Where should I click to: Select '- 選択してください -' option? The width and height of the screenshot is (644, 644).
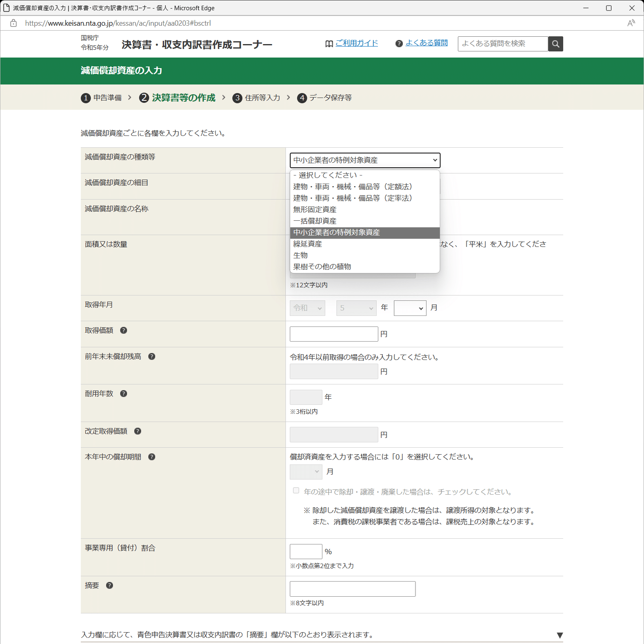pyautogui.click(x=365, y=175)
